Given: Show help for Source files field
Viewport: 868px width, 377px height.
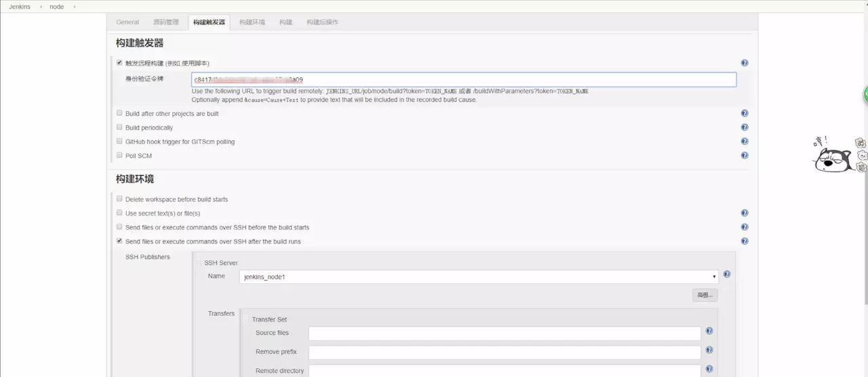Looking at the screenshot, I should point(709,332).
